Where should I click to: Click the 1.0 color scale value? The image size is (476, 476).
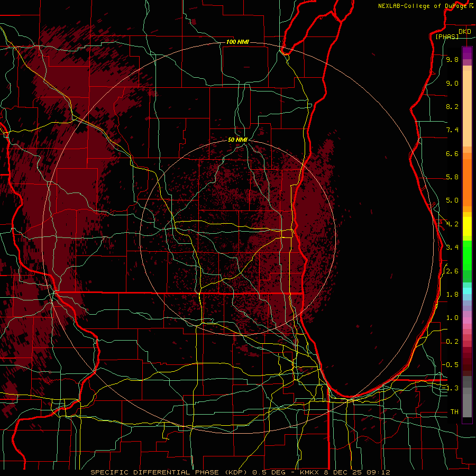click(x=452, y=318)
